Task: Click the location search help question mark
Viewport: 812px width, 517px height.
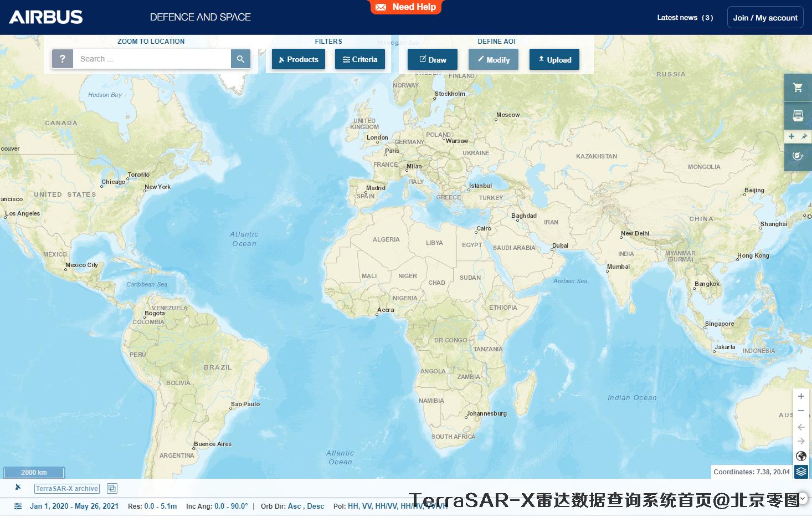Action: 63,59
